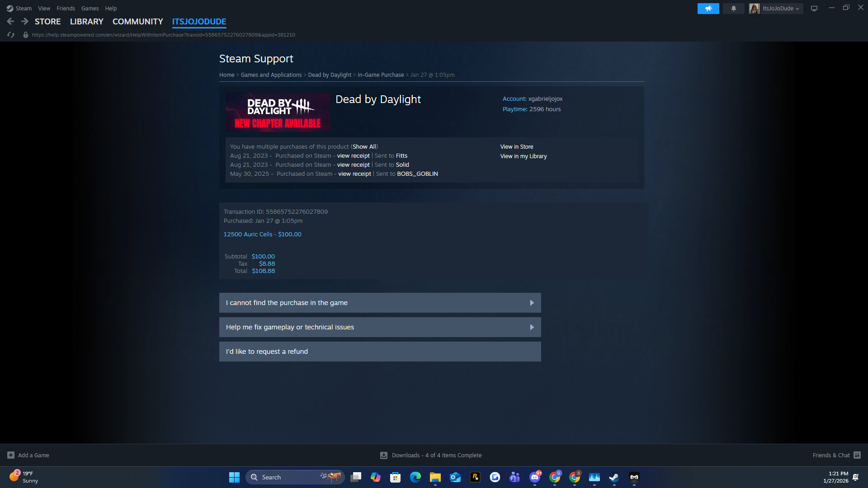868x488 pixels.
Task: Open Microsoft Teams from the taskbar
Action: [x=515, y=478]
